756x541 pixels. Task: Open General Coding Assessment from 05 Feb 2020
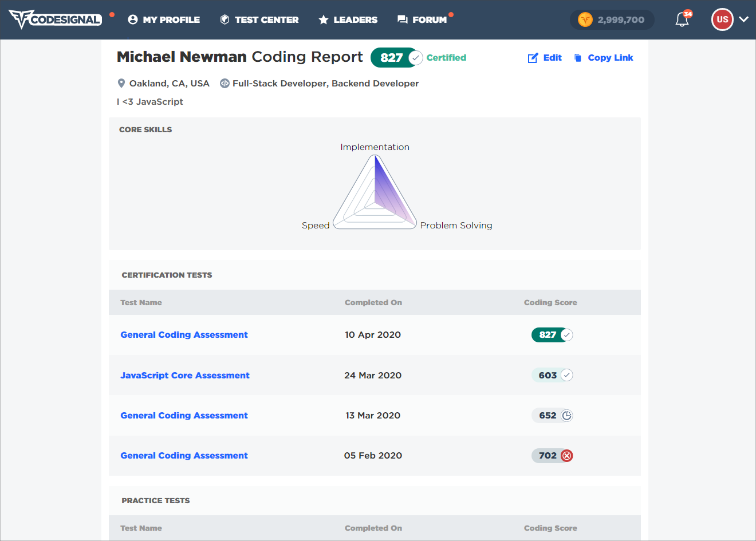pyautogui.click(x=184, y=456)
